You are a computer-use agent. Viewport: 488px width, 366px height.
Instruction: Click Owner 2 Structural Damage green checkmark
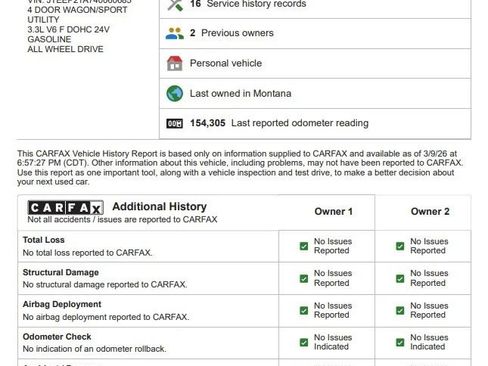400,278
